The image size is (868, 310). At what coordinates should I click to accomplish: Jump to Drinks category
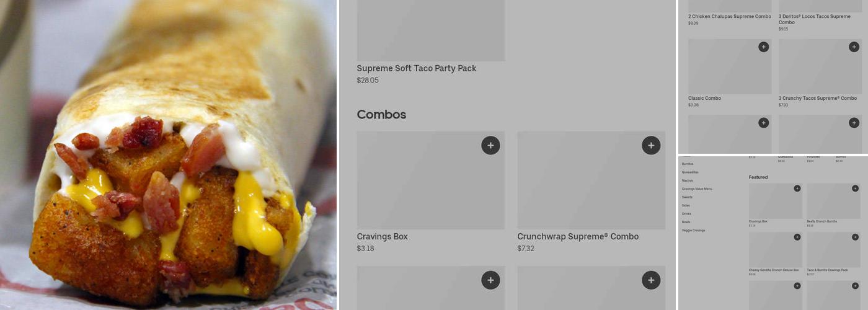[x=686, y=214]
